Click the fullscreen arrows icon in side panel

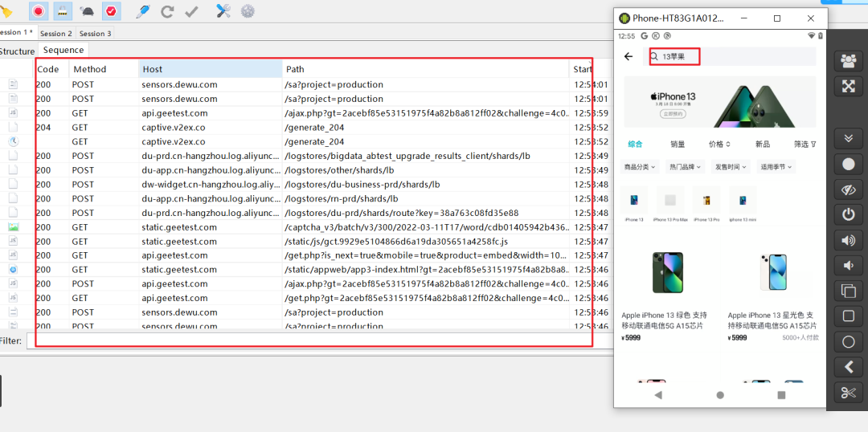848,86
